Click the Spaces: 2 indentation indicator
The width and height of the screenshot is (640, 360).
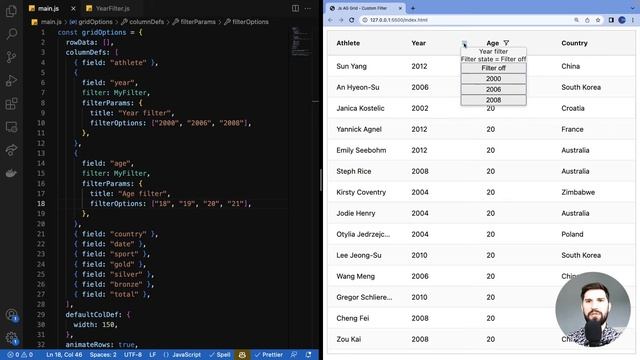coord(103,355)
